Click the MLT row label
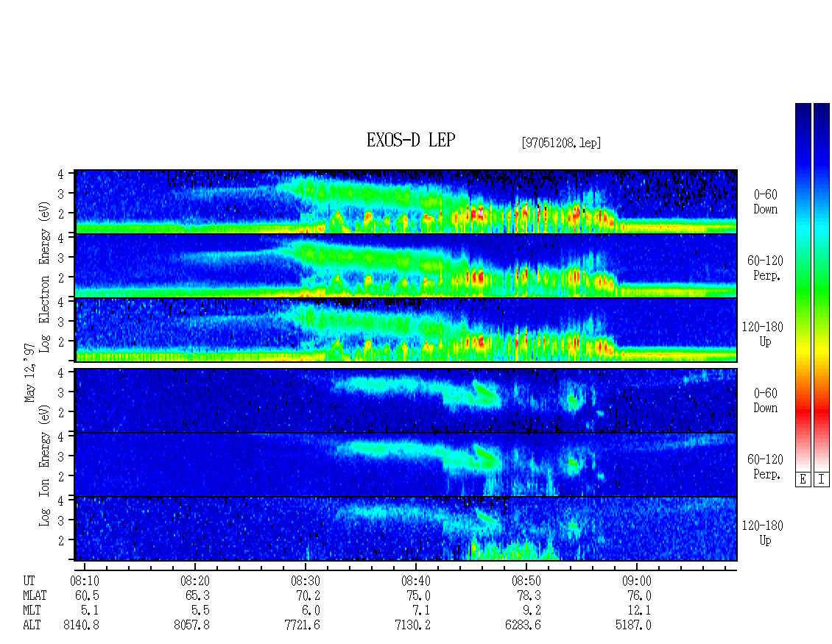Screen dimensions: 832x644 32,611
